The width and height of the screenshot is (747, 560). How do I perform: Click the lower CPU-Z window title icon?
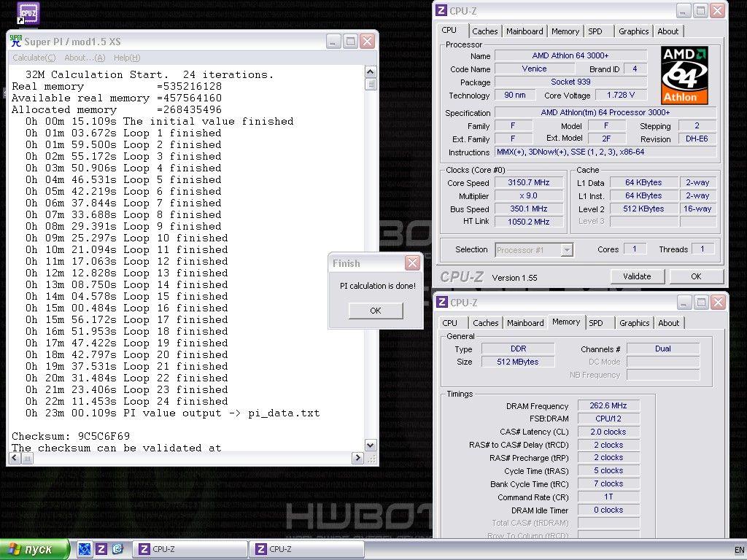click(442, 303)
